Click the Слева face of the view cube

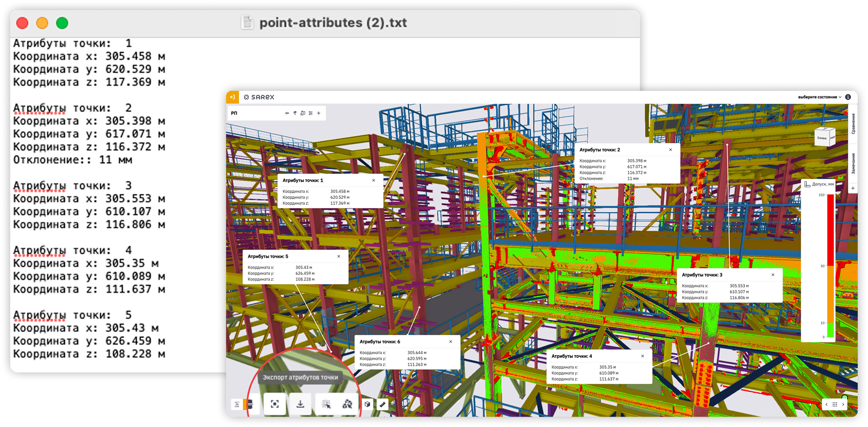coord(822,138)
